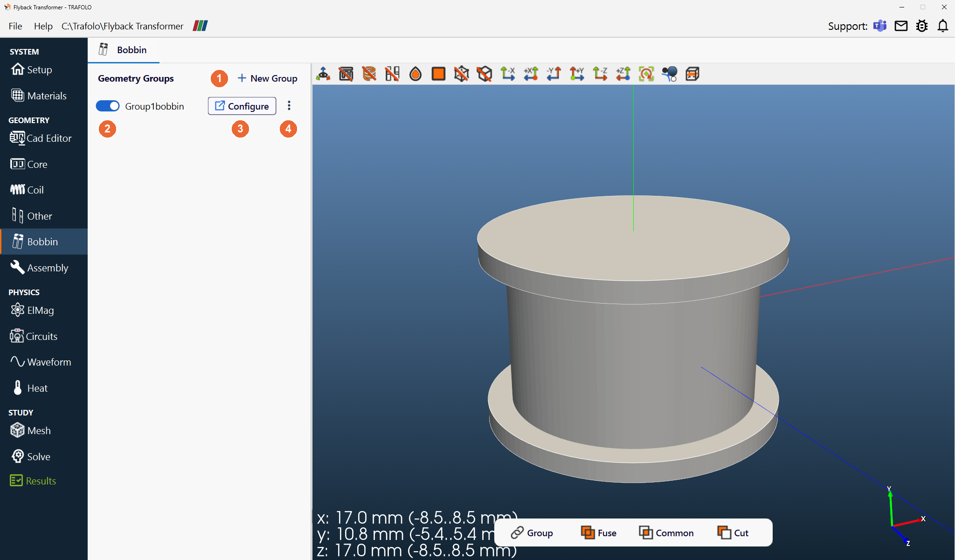The height and width of the screenshot is (560, 955).
Task: Hide other parts via crossed-out toolbar icon
Action: (x=392, y=74)
